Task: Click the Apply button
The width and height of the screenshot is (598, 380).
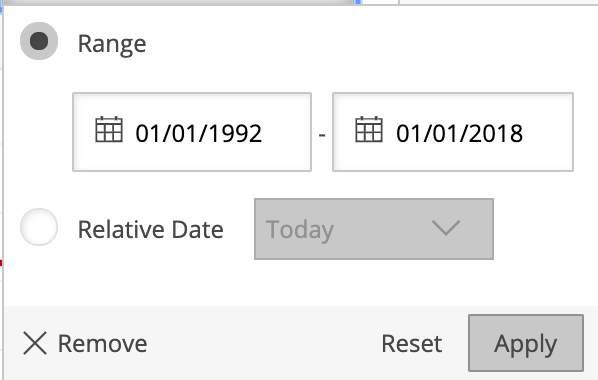Action: 526,343
